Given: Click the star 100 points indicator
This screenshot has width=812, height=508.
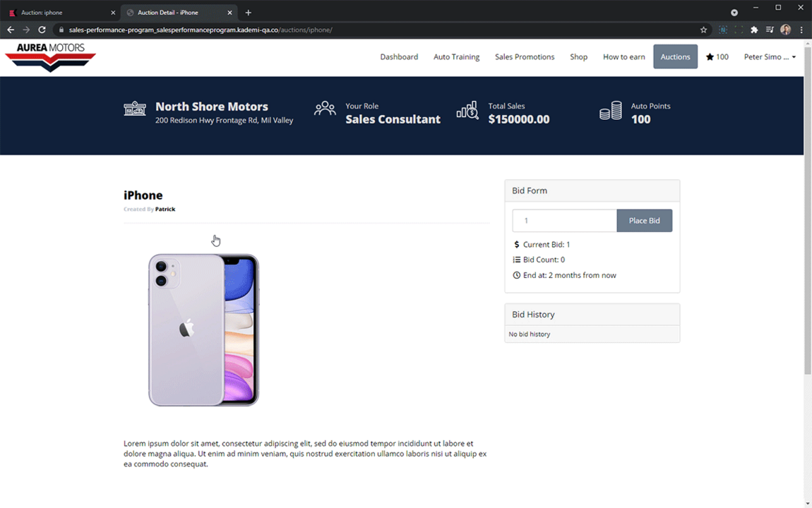Looking at the screenshot, I should tap(717, 57).
